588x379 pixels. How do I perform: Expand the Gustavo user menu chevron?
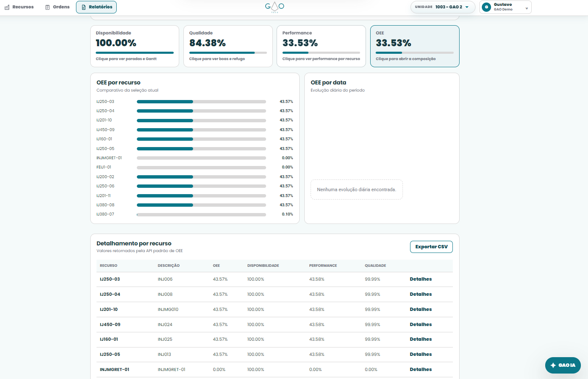click(527, 8)
